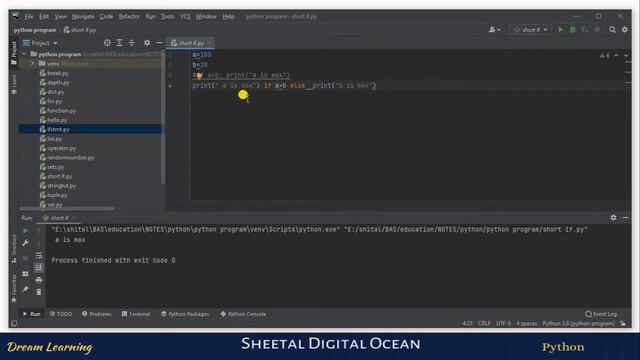Toggle soft-wrap in Run console
The height and width of the screenshot is (360, 640).
tap(39, 256)
